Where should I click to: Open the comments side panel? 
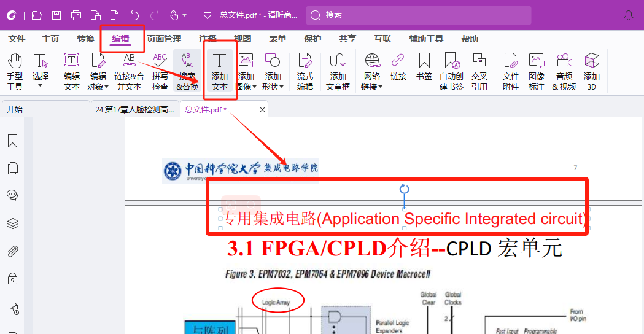[x=13, y=195]
